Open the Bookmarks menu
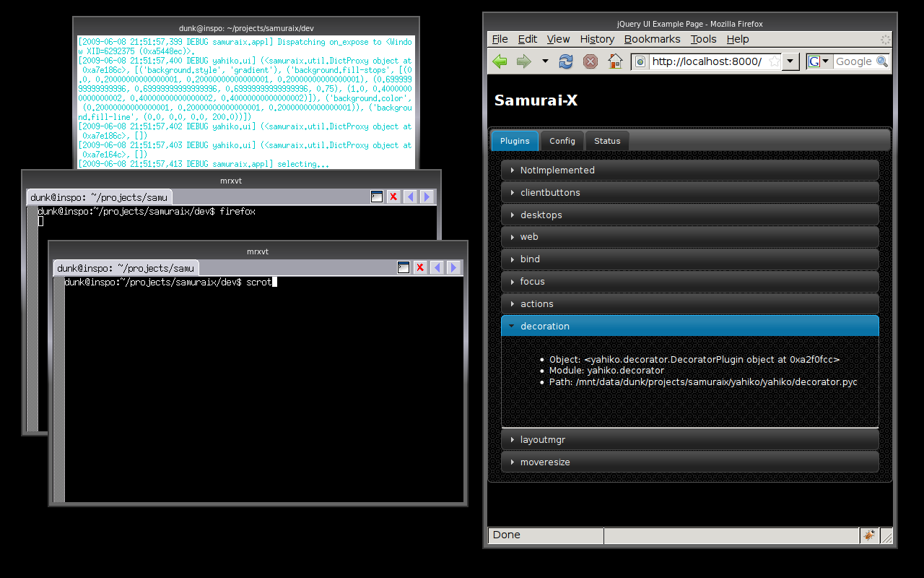 point(653,39)
